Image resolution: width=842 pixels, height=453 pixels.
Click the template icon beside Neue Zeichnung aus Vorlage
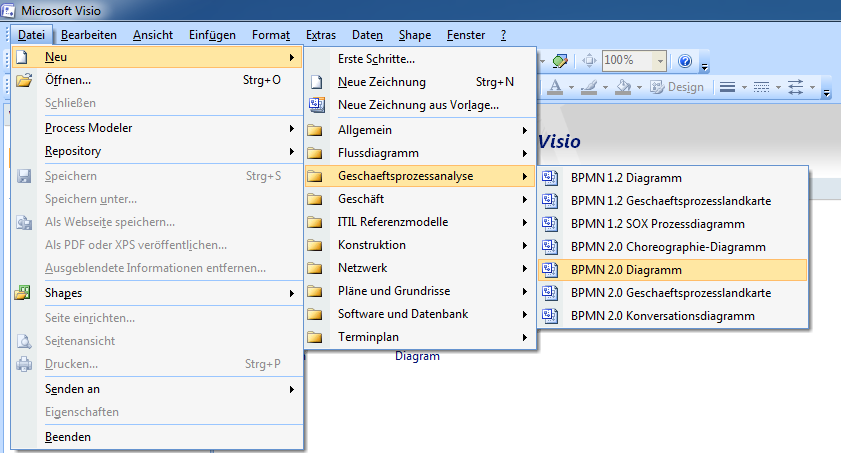[317, 105]
